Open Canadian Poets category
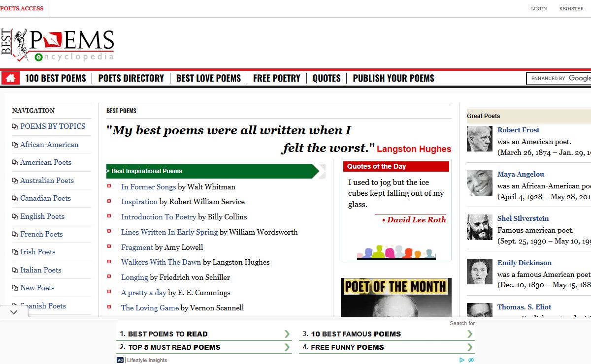 point(45,198)
